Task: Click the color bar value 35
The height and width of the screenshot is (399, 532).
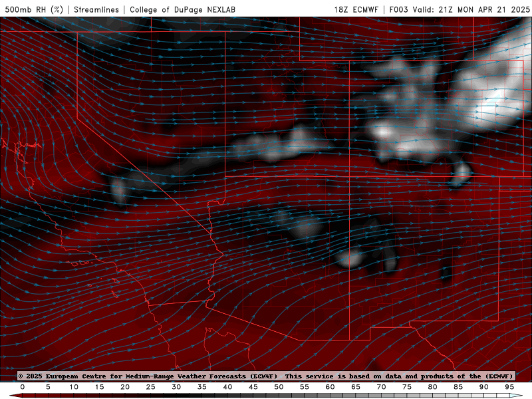Action: tap(202, 387)
